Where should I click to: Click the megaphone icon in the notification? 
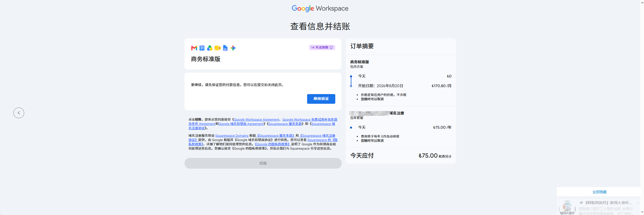tap(581, 203)
